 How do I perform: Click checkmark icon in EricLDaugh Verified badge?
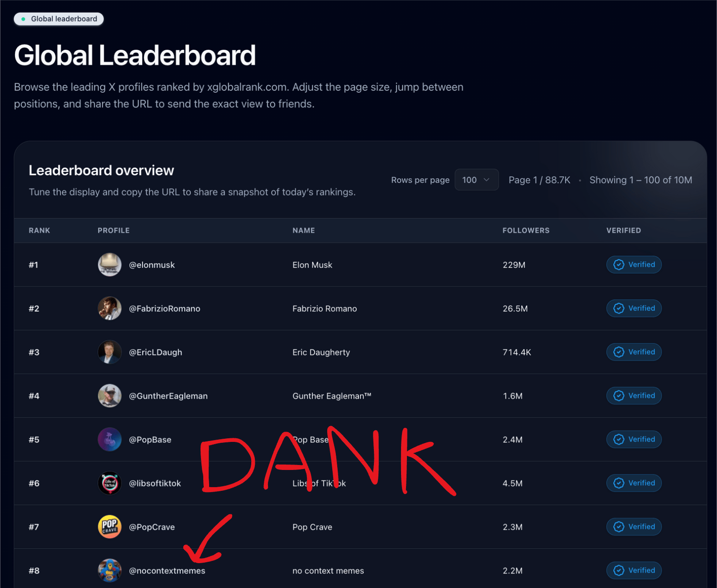619,352
